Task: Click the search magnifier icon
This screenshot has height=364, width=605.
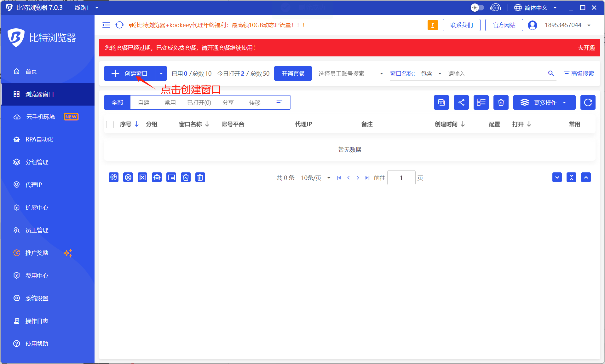Action: [551, 73]
